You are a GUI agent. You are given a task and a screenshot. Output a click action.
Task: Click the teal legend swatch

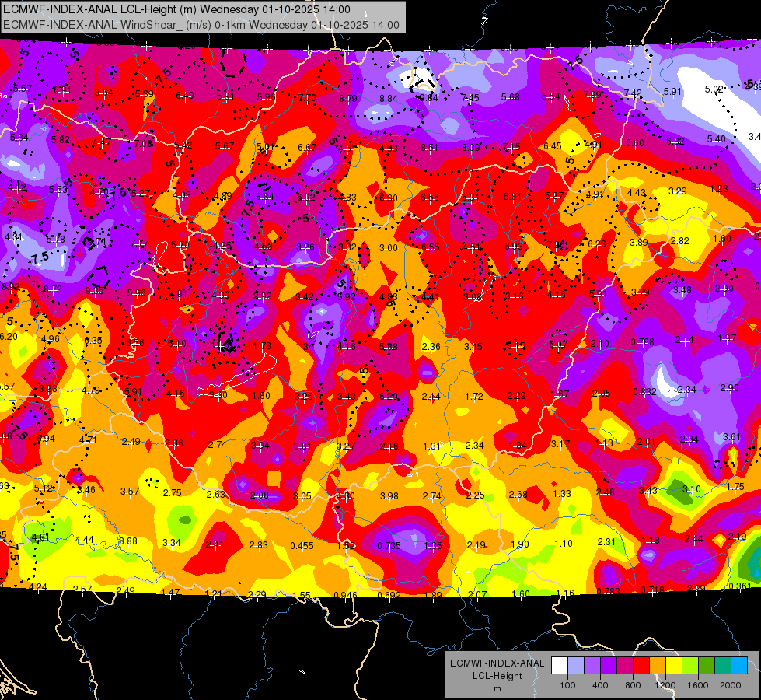coord(723,666)
